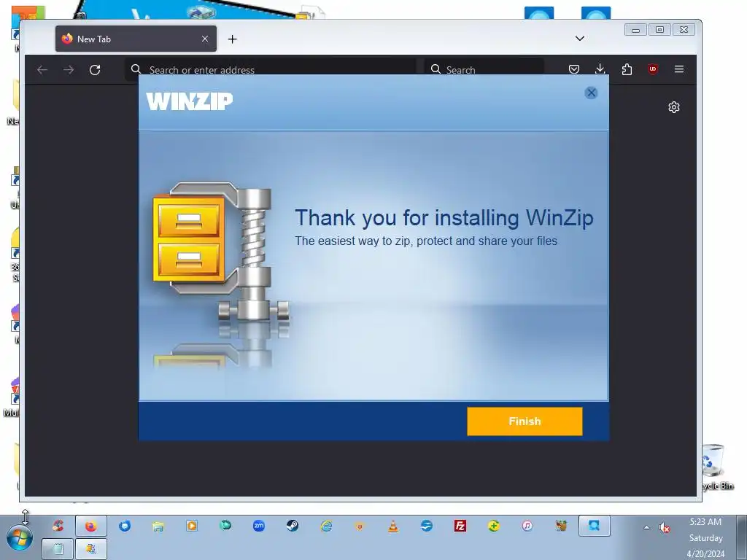The image size is (747, 560).
Task: Switch to the WinZip installer taskbar button
Action: click(x=91, y=548)
